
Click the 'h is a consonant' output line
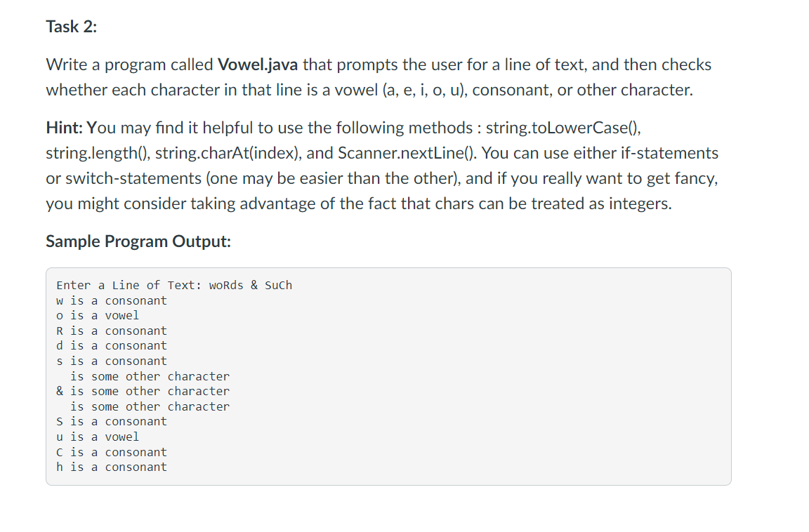112,467
